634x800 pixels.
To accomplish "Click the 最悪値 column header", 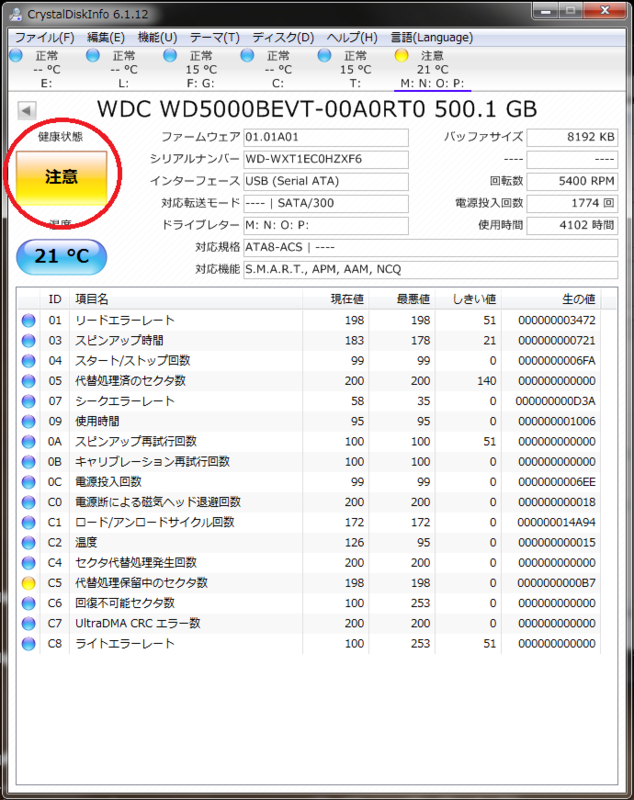I will 402,299.
